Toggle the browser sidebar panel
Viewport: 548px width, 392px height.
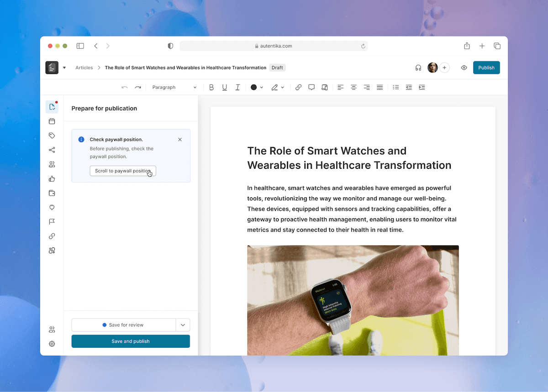(80, 46)
